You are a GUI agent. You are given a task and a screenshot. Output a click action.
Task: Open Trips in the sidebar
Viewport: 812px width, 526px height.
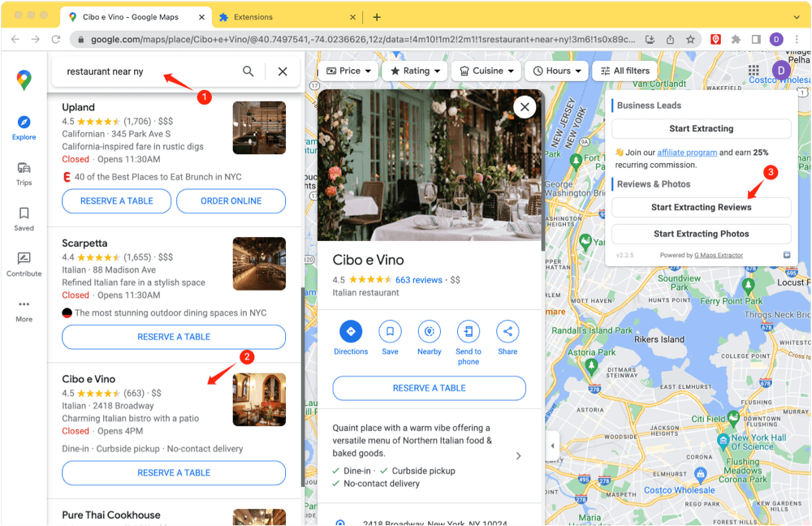tap(24, 174)
